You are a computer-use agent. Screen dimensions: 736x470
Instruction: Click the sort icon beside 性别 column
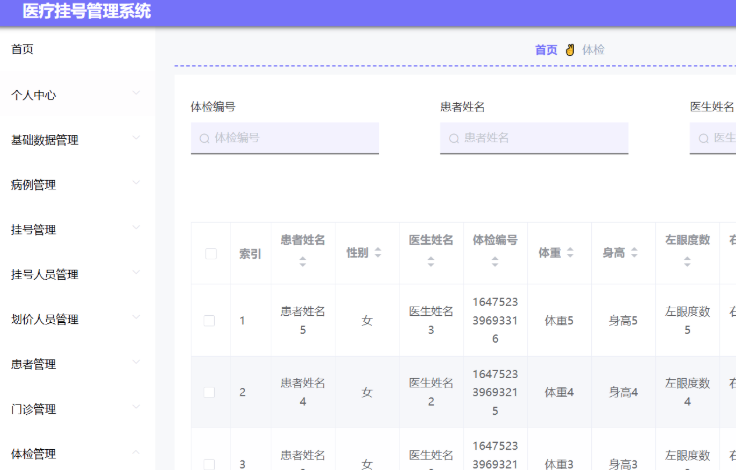point(378,253)
